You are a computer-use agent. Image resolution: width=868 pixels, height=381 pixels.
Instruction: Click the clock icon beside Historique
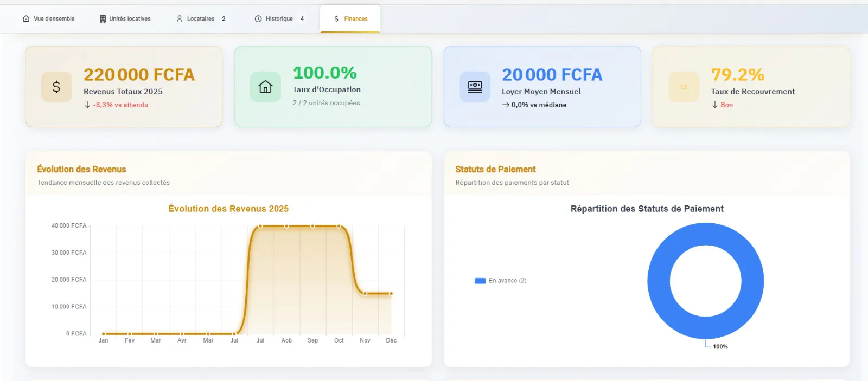point(258,19)
